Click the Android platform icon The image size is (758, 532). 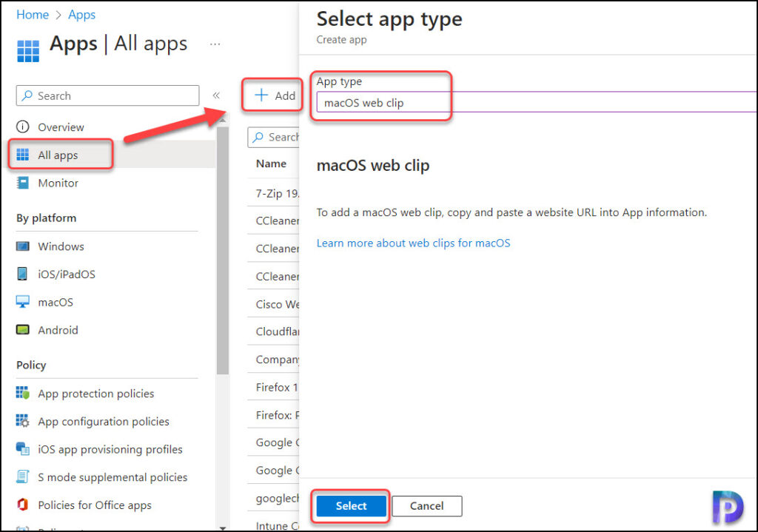point(23,330)
